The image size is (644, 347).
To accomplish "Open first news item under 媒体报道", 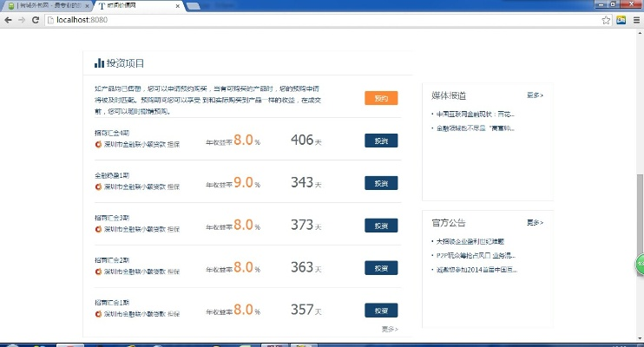I will 476,115.
